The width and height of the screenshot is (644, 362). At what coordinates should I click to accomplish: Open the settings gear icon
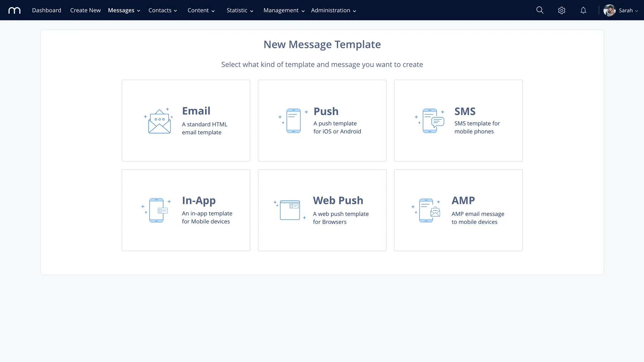point(562,10)
